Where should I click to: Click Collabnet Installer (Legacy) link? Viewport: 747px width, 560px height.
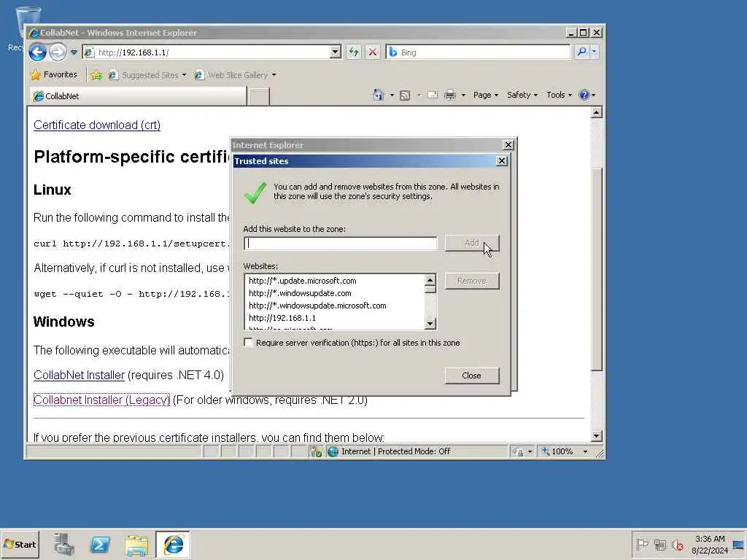tap(101, 400)
